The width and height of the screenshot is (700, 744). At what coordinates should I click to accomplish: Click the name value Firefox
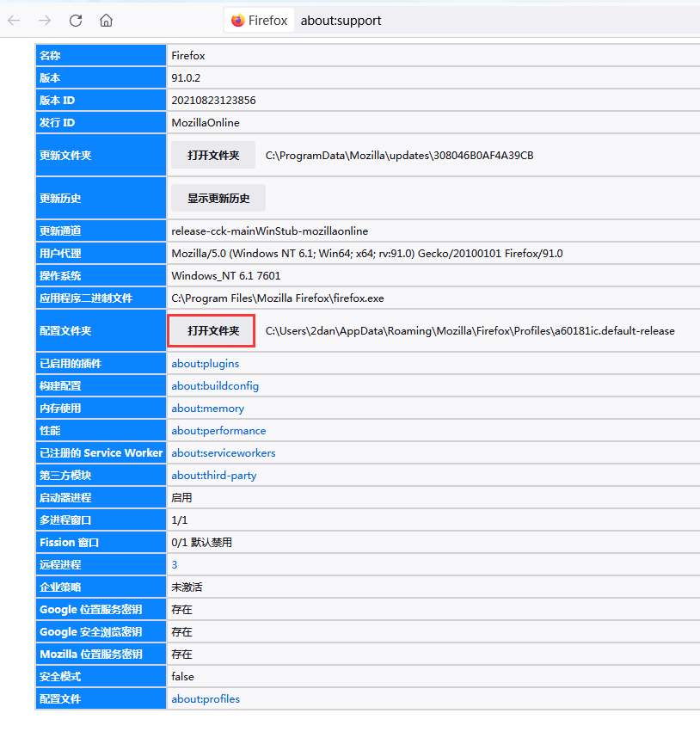pos(188,56)
